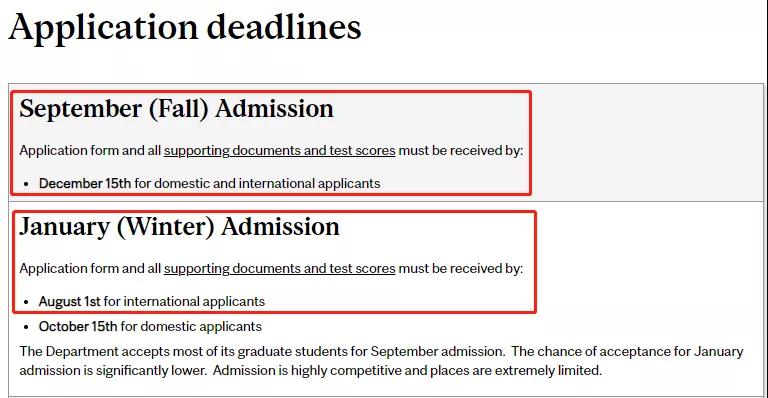The image size is (768, 398).
Task: Click the bold December 15th date
Action: click(x=85, y=184)
